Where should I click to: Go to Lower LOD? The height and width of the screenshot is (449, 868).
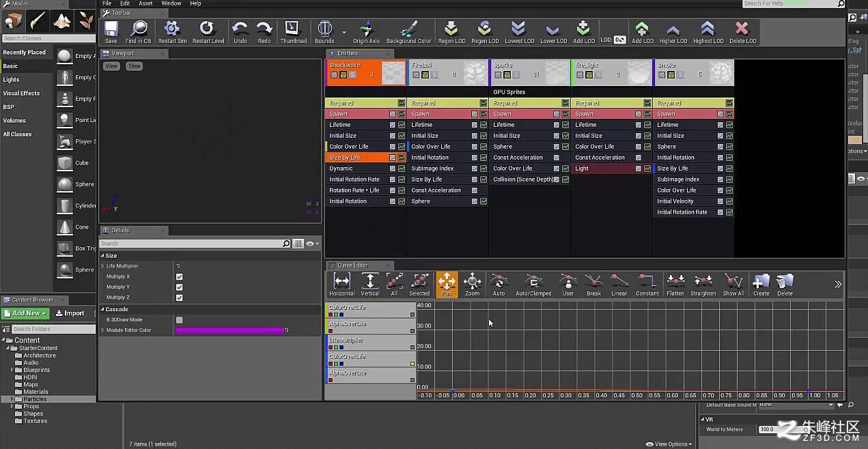point(553,32)
